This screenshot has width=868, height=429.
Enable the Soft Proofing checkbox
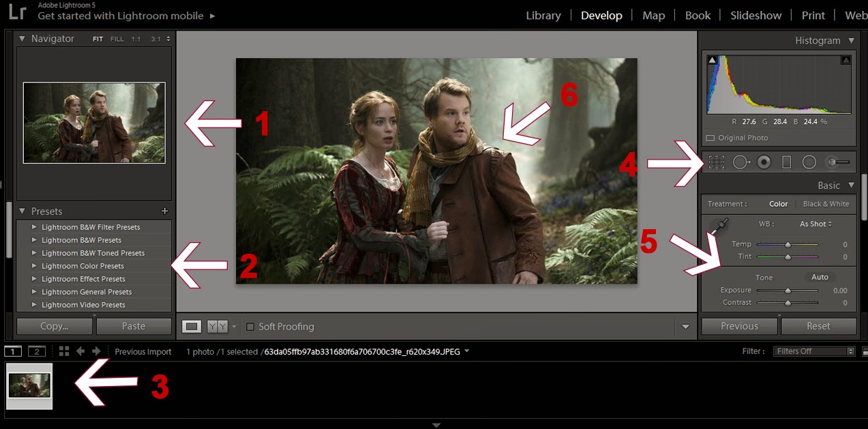pyautogui.click(x=250, y=327)
